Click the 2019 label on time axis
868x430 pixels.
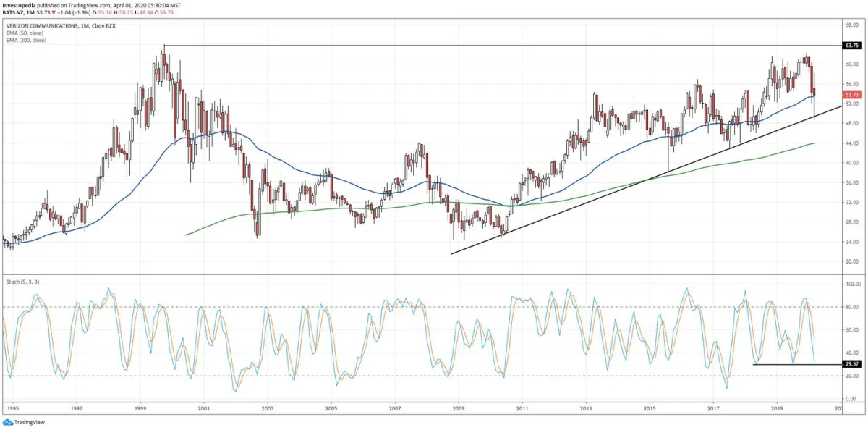click(x=777, y=408)
